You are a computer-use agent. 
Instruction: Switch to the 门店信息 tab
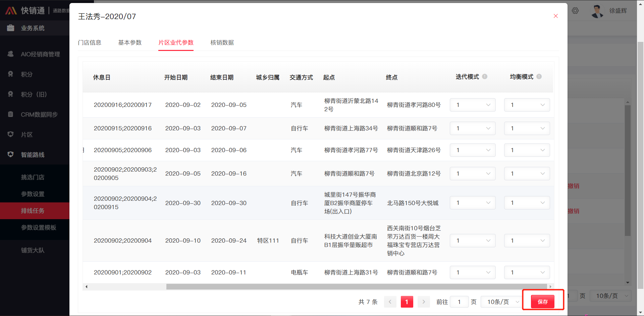(90, 43)
